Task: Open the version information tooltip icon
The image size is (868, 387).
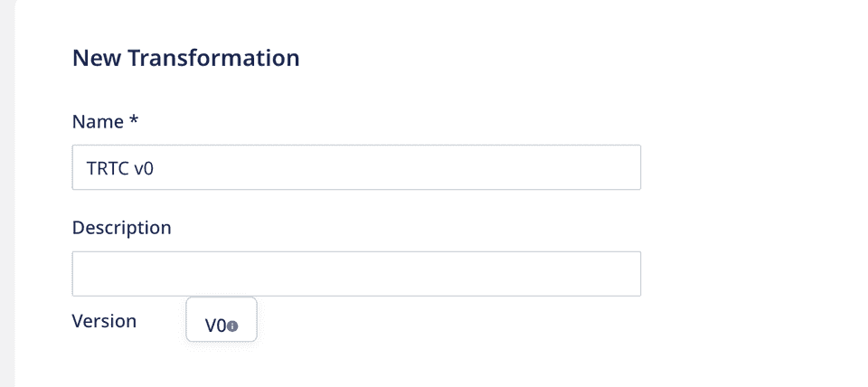Action: click(232, 326)
